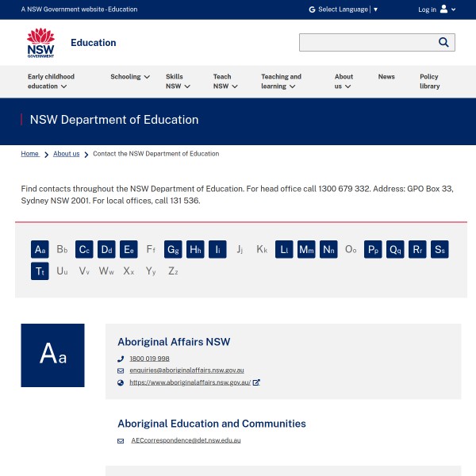Screen dimensions: 476x476
Task: Click the search magnifier icon
Action: coord(443,42)
